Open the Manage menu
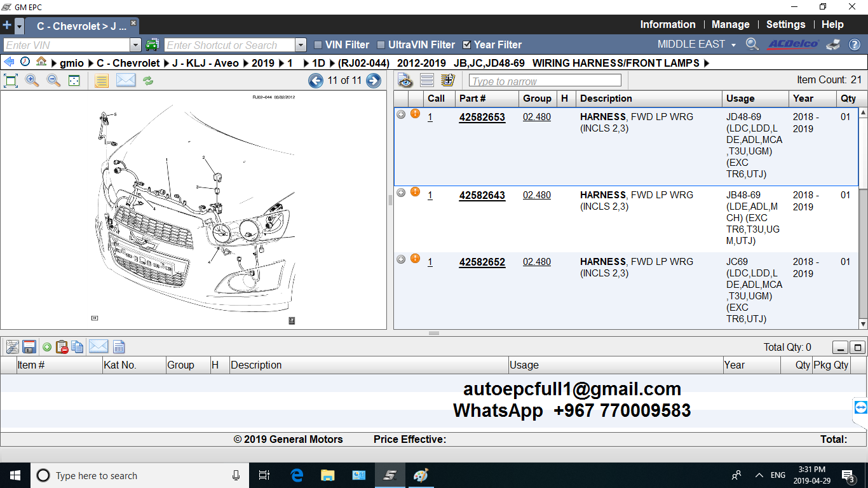Screen dimensions: 868x488 point(731,24)
